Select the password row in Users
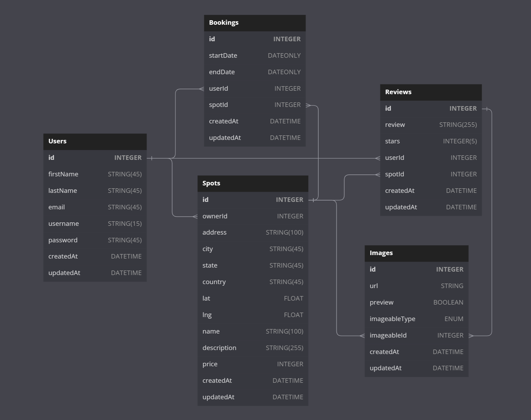 (95, 240)
